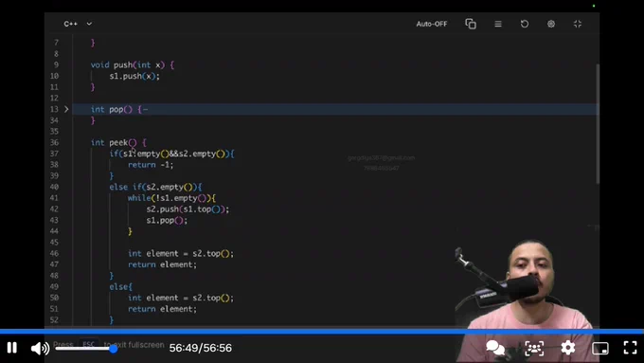Open the participants group icon
This screenshot has height=363, width=644.
tap(534, 348)
